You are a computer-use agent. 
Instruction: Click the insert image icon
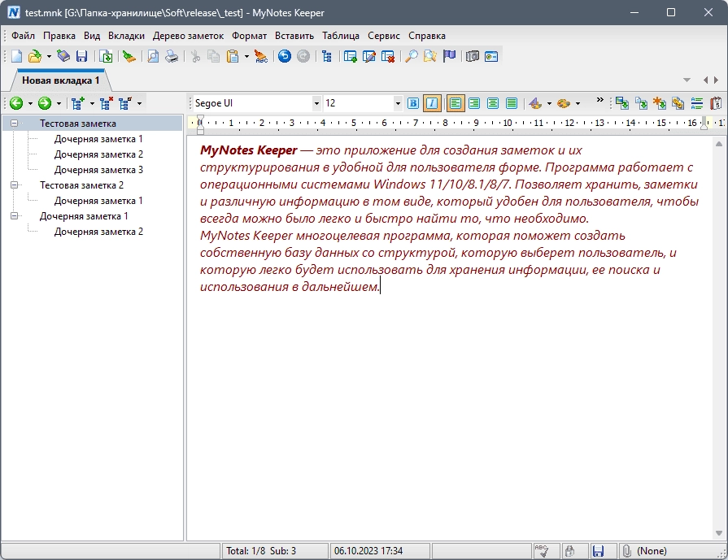[621, 103]
